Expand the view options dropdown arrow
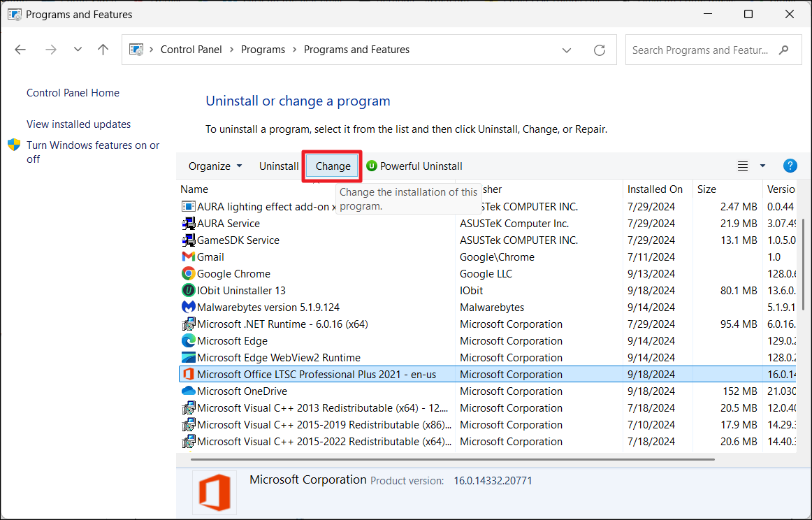The width and height of the screenshot is (812, 520). click(762, 166)
